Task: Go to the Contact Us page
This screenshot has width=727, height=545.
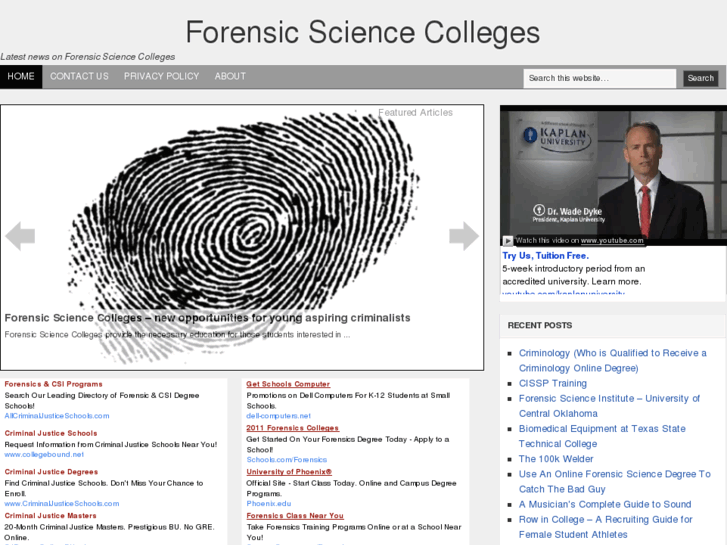Action: coord(79,77)
